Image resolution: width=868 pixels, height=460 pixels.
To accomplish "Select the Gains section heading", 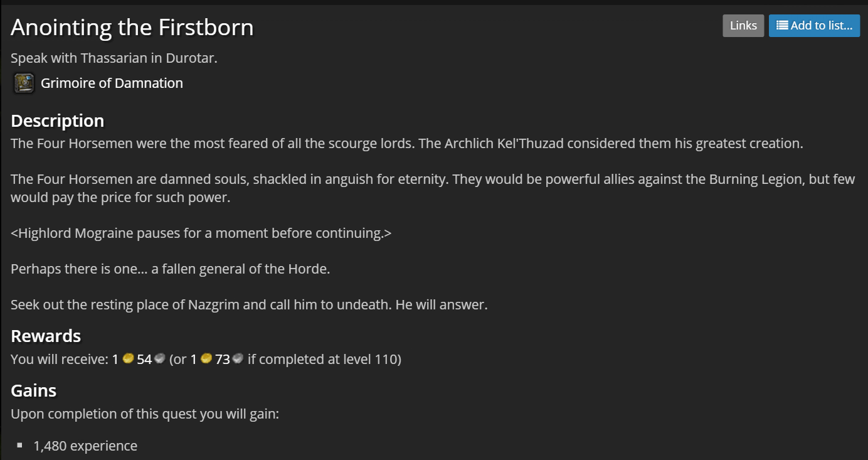I will [x=34, y=390].
